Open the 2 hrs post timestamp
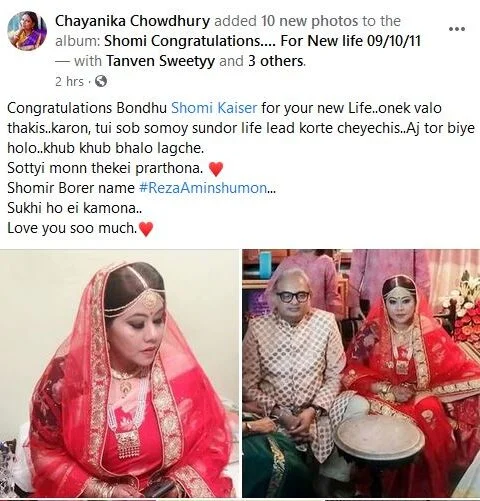 pyautogui.click(x=69, y=81)
